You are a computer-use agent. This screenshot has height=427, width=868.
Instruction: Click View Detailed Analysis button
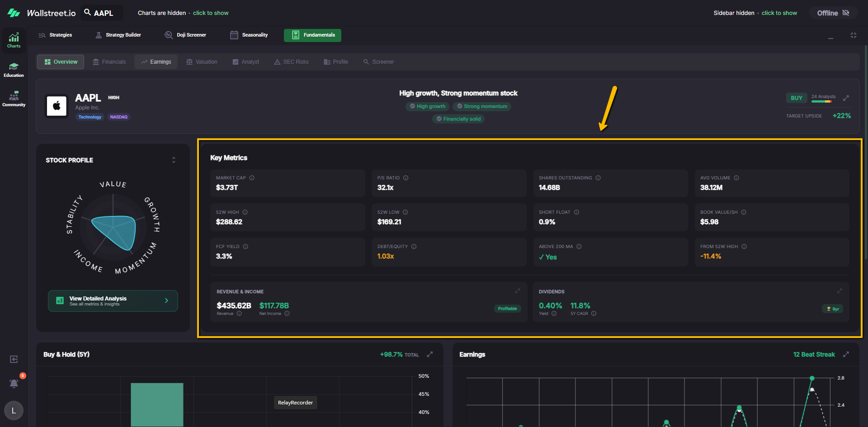(x=113, y=301)
